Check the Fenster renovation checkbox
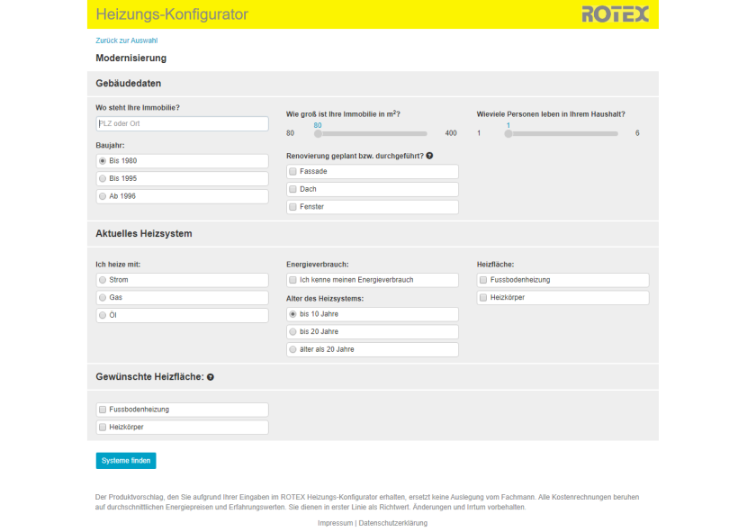Image resolution: width=756 pixels, height=532 pixels. coord(292,207)
